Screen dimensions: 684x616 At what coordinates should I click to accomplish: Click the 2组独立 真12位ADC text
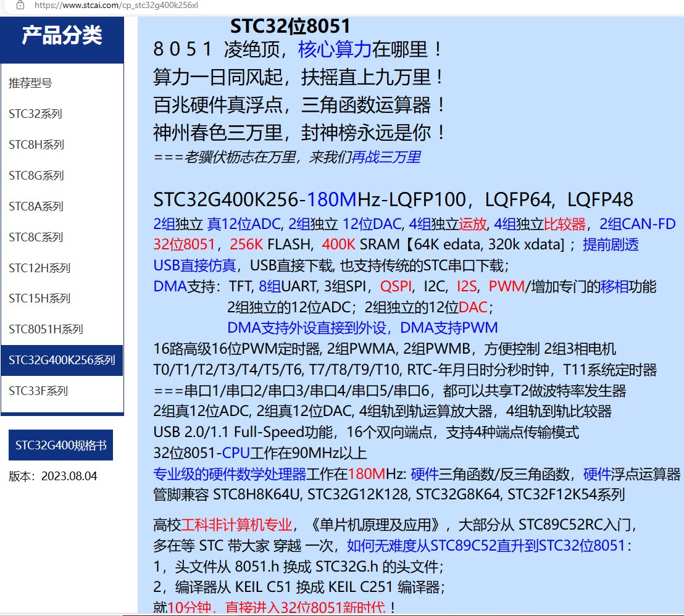[217, 224]
